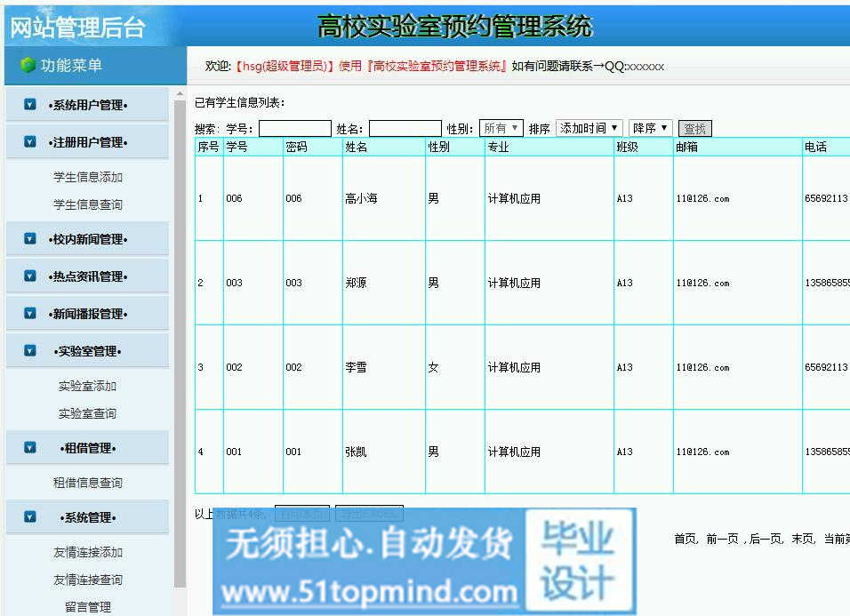Image resolution: width=850 pixels, height=616 pixels.
Task: Open 学生信息查询 in the sidebar
Action: click(88, 205)
